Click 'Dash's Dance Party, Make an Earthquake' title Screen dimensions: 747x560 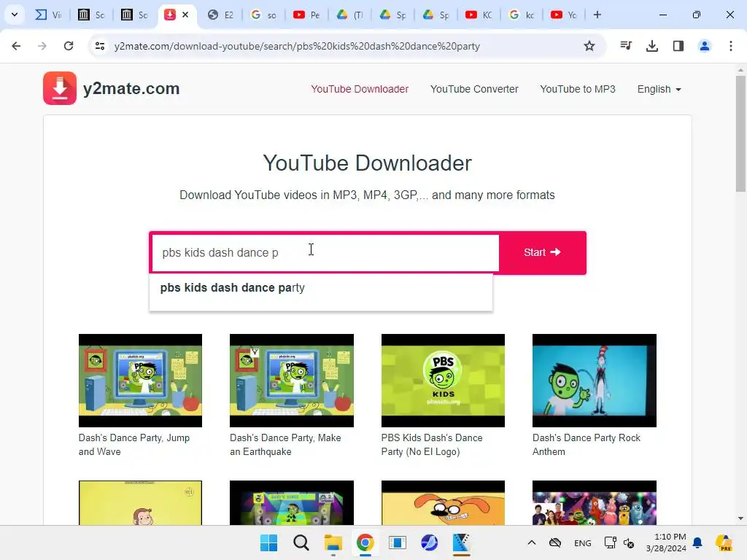click(x=285, y=444)
